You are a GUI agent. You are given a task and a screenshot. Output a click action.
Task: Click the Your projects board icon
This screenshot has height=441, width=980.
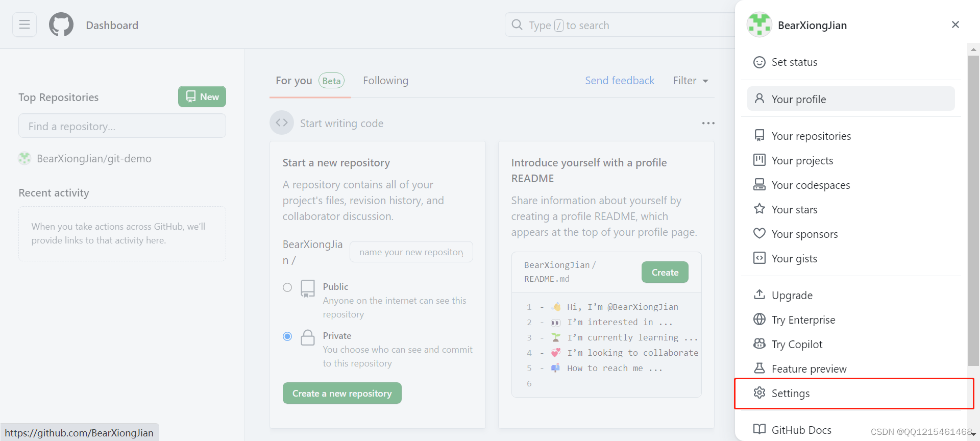pos(759,160)
